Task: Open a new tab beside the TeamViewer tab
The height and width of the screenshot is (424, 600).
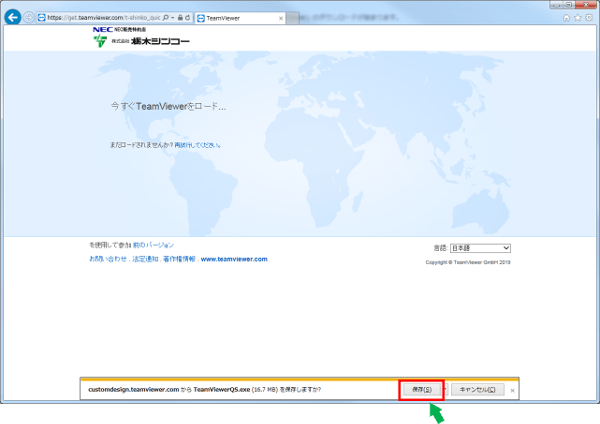Action: pyautogui.click(x=293, y=18)
